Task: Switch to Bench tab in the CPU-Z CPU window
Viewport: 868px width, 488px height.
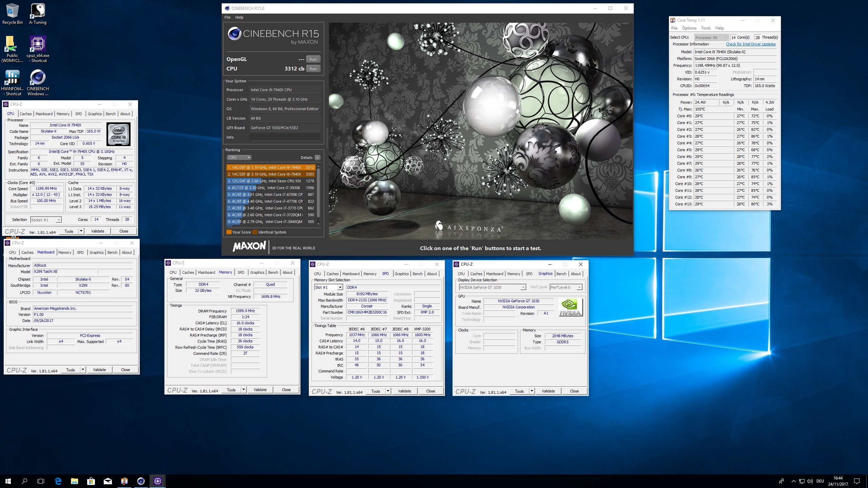Action: [111, 114]
